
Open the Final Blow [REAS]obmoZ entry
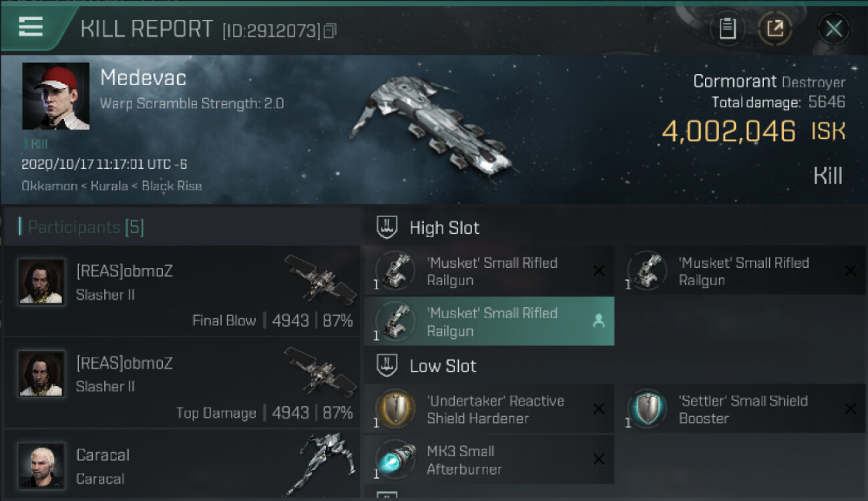click(x=182, y=291)
